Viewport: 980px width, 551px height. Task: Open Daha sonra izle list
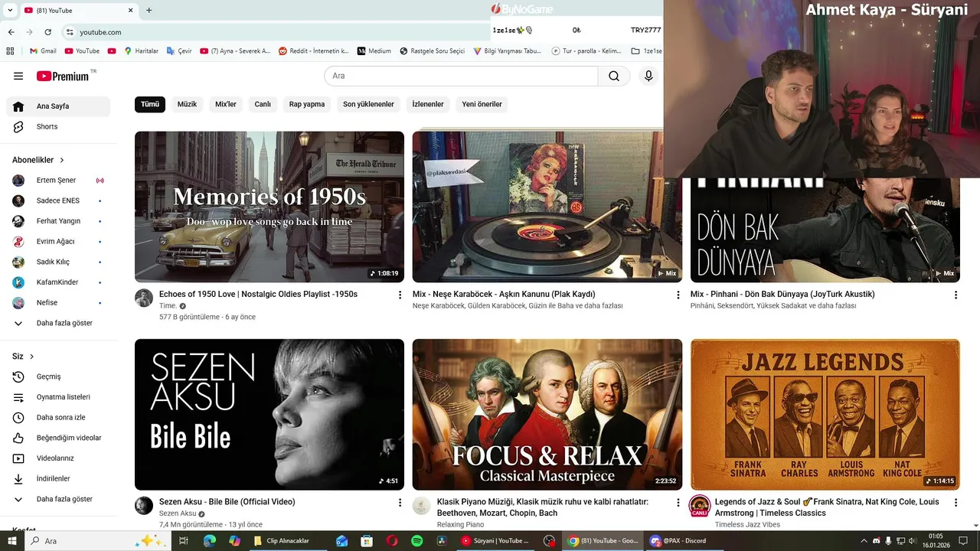[58, 417]
